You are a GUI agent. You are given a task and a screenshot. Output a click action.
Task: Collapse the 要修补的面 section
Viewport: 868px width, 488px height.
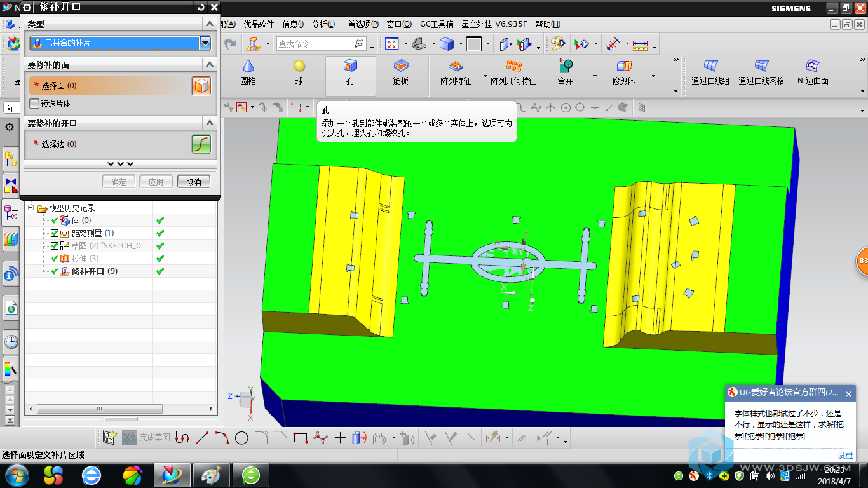click(x=209, y=64)
